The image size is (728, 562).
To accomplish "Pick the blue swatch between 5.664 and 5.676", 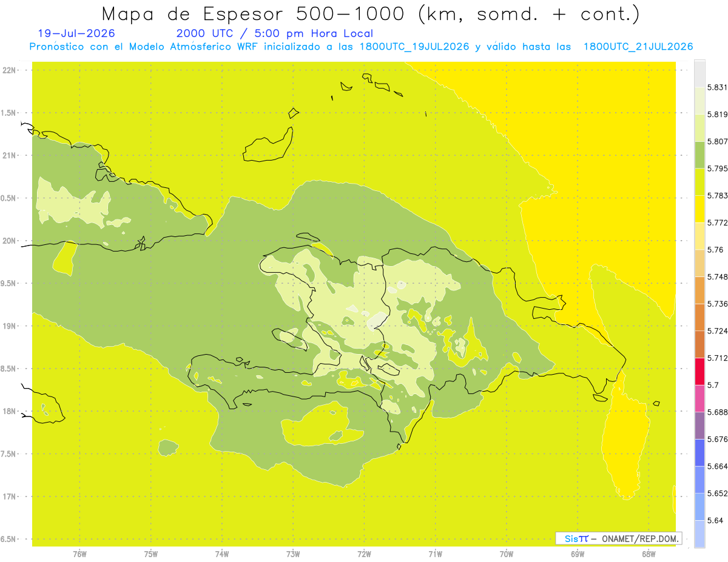I will click(x=699, y=453).
